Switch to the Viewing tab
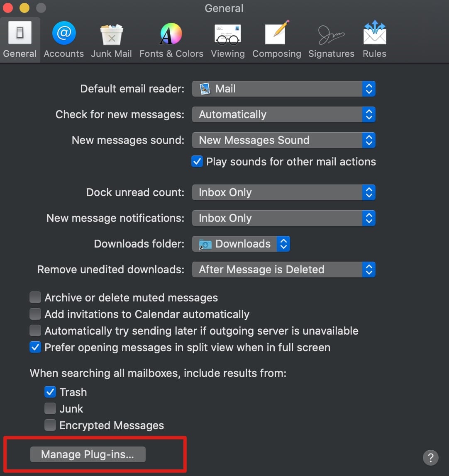The height and width of the screenshot is (476, 449). point(227,39)
